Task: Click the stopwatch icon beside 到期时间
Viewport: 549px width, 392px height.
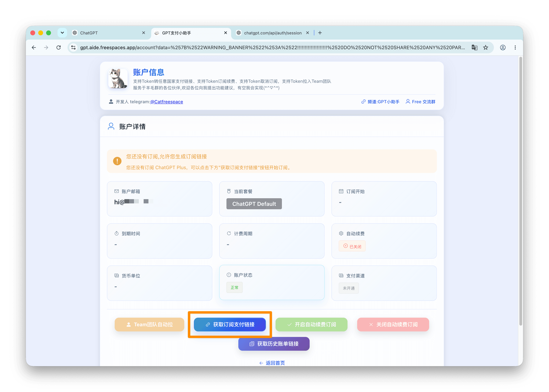Action: (x=116, y=233)
